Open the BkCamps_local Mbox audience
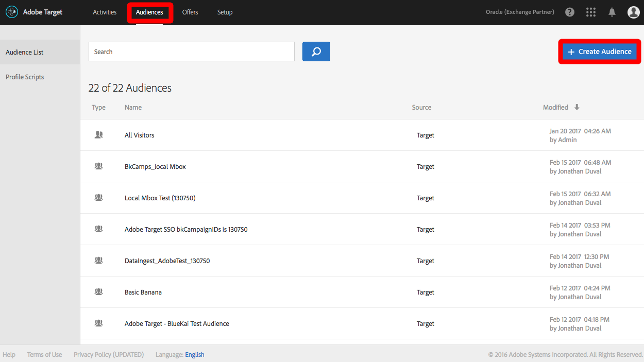The width and height of the screenshot is (644, 362). point(155,166)
